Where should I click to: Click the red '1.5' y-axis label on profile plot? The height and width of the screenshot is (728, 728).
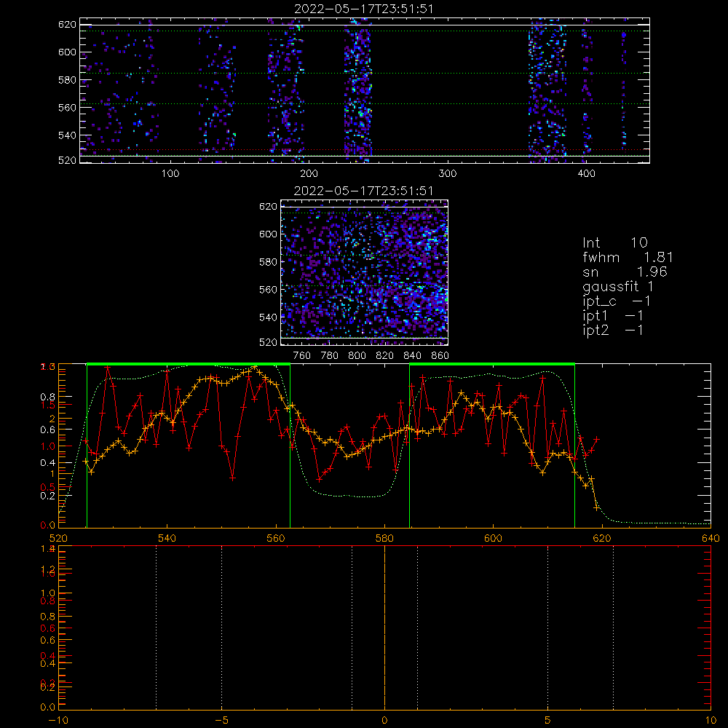pyautogui.click(x=48, y=405)
